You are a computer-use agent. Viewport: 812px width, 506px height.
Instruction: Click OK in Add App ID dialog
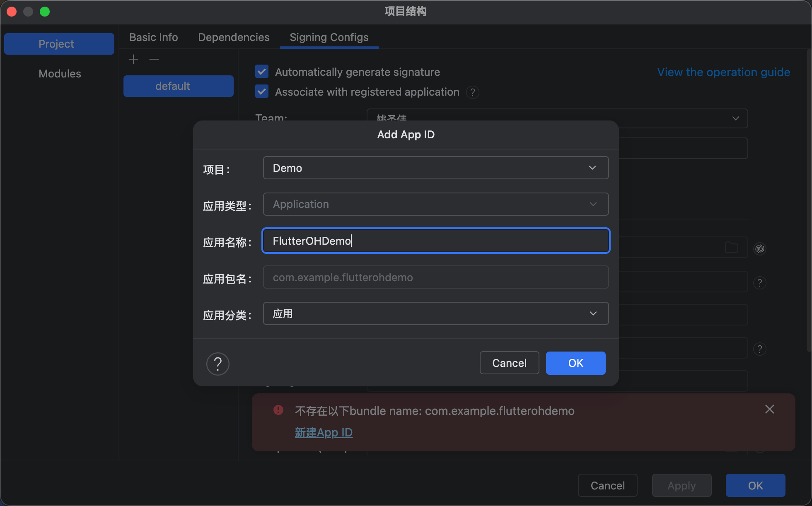coord(575,363)
